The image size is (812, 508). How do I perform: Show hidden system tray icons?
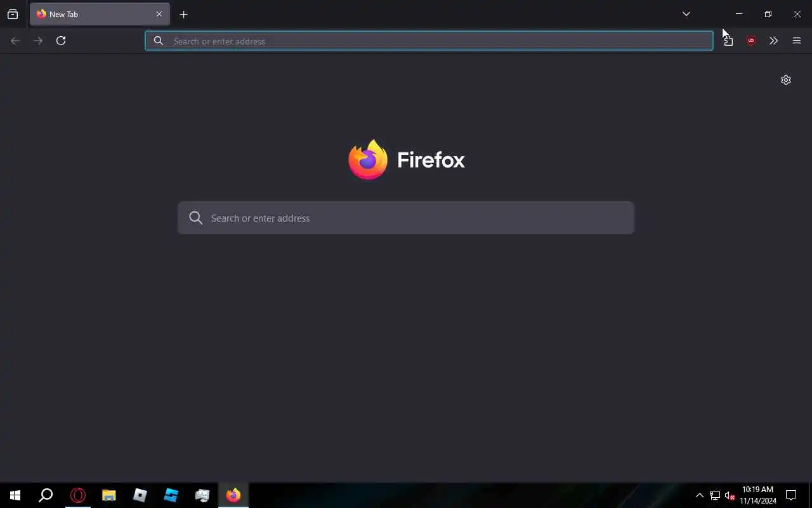pos(700,495)
